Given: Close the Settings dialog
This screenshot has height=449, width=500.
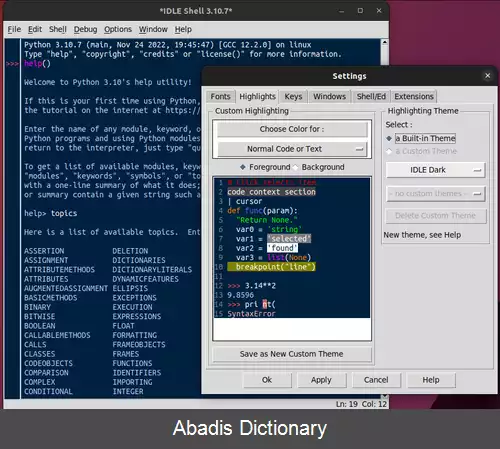Looking at the screenshot, I should pyautogui.click(x=487, y=76).
